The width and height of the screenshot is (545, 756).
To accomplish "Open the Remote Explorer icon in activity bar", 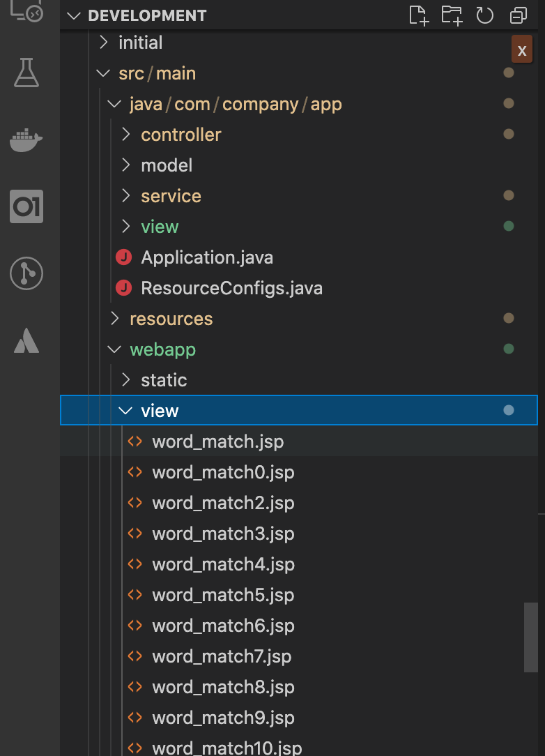I will 26,10.
